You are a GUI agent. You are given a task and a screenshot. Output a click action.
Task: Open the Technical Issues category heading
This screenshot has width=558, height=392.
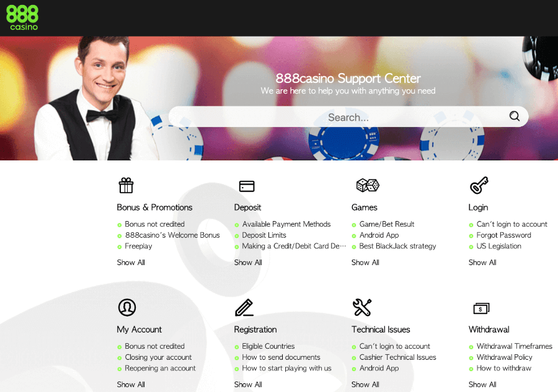(381, 329)
